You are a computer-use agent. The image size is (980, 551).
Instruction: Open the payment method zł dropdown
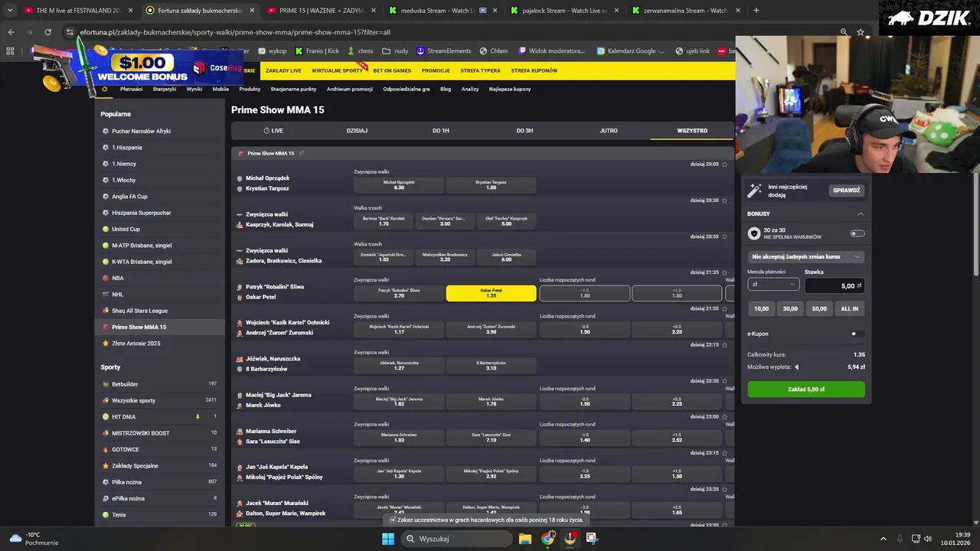click(x=773, y=285)
